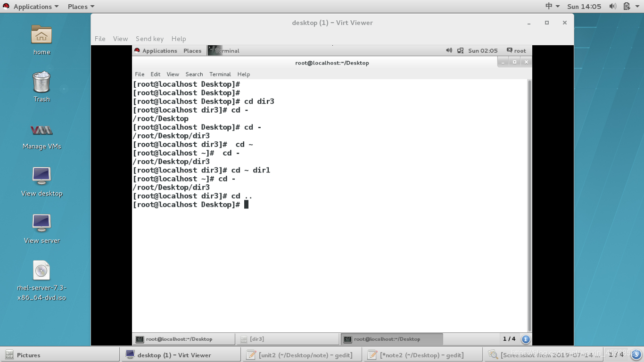Toggle the host volume icon in top bar
644x362 pixels.
coord(613,6)
